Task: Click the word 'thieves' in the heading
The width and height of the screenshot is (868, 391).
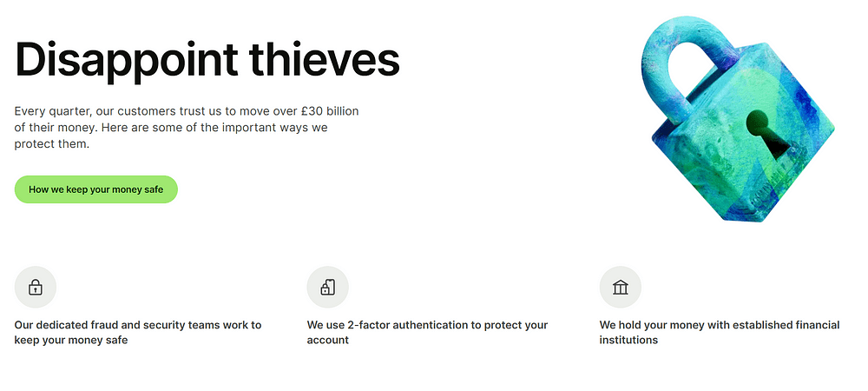Action: click(324, 59)
